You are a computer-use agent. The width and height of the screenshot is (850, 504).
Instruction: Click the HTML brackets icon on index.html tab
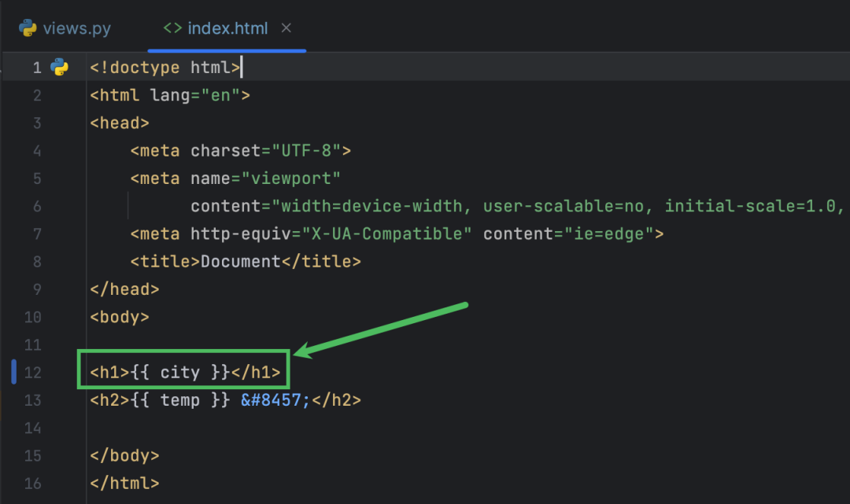[x=172, y=28]
